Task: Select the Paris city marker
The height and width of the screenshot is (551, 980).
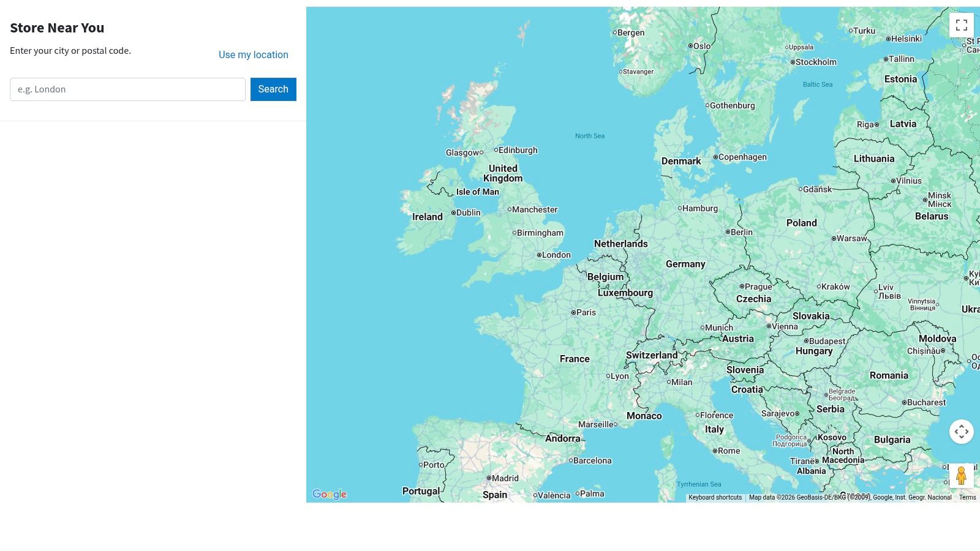Action: pos(574,312)
